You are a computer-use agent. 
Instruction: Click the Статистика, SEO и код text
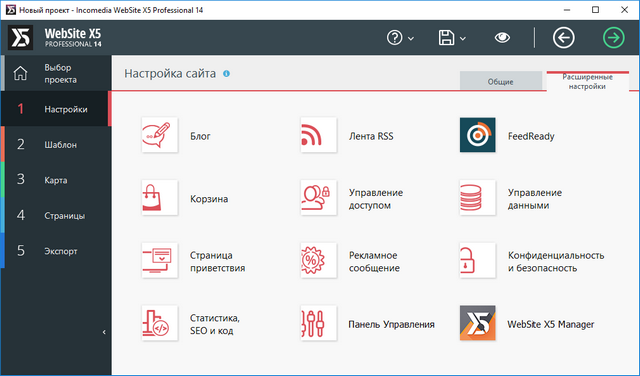(215, 324)
